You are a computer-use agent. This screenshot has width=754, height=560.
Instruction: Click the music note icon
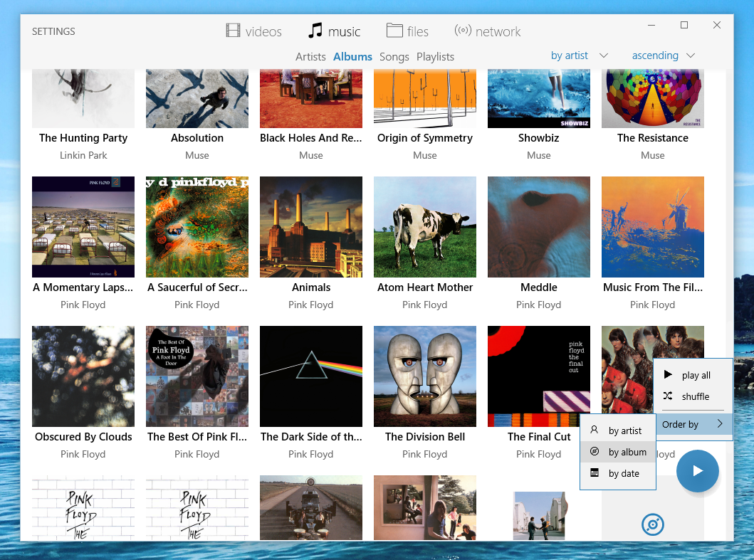coord(315,31)
